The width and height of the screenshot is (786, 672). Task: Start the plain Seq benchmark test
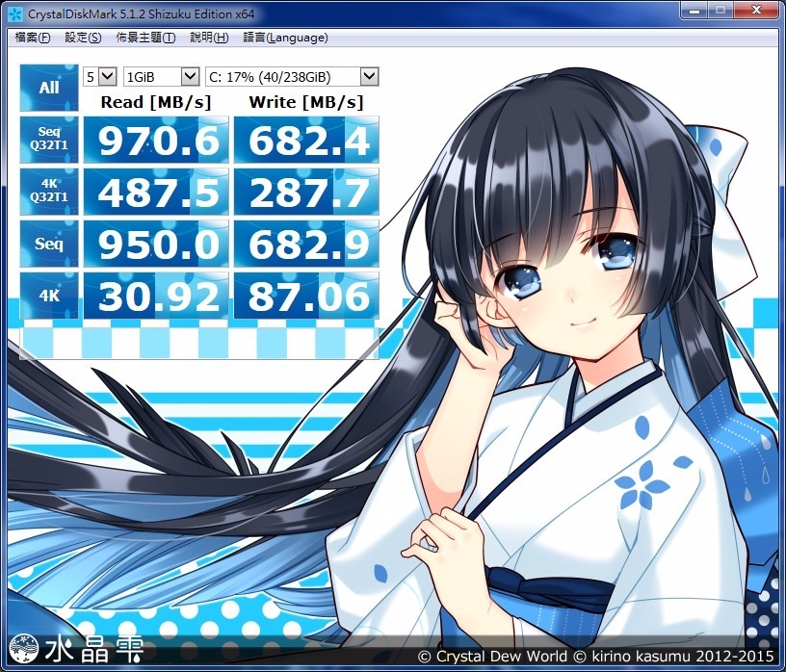click(49, 244)
